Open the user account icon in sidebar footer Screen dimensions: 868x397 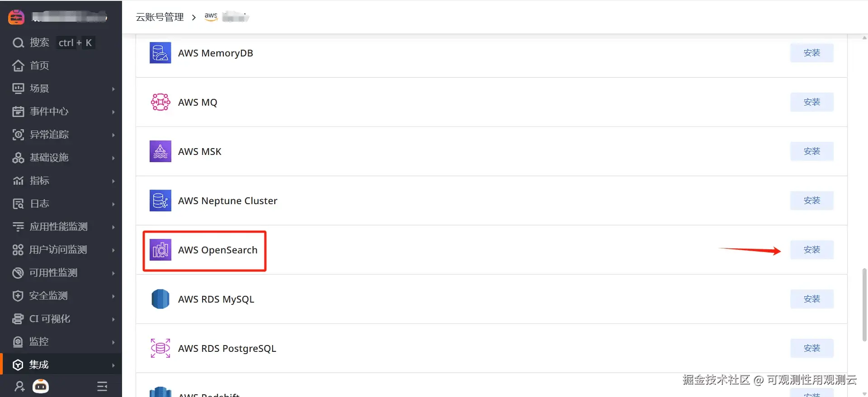click(19, 387)
